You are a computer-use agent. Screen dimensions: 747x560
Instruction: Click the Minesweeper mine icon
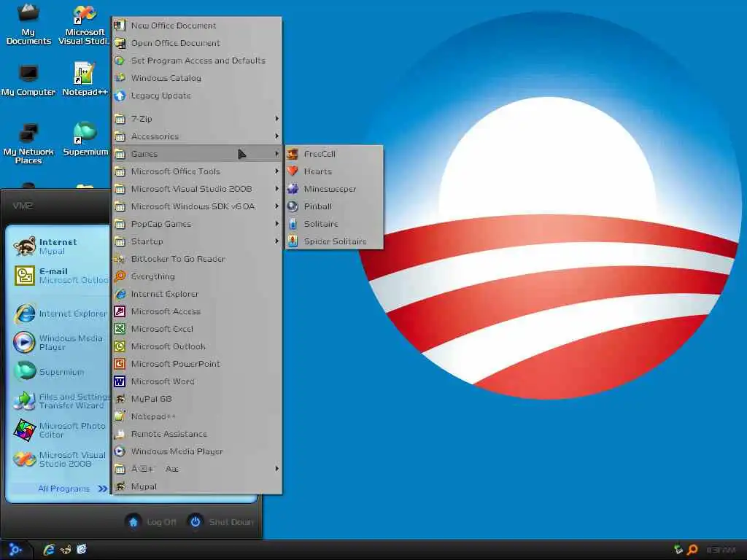[x=293, y=189]
